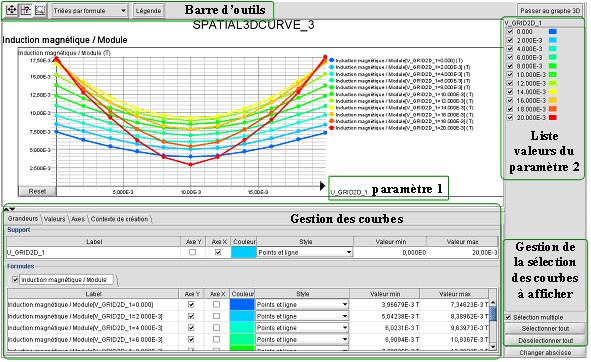This screenshot has width=591, height=362.
Task: Click the Reset button under the graph
Action: coord(37,191)
